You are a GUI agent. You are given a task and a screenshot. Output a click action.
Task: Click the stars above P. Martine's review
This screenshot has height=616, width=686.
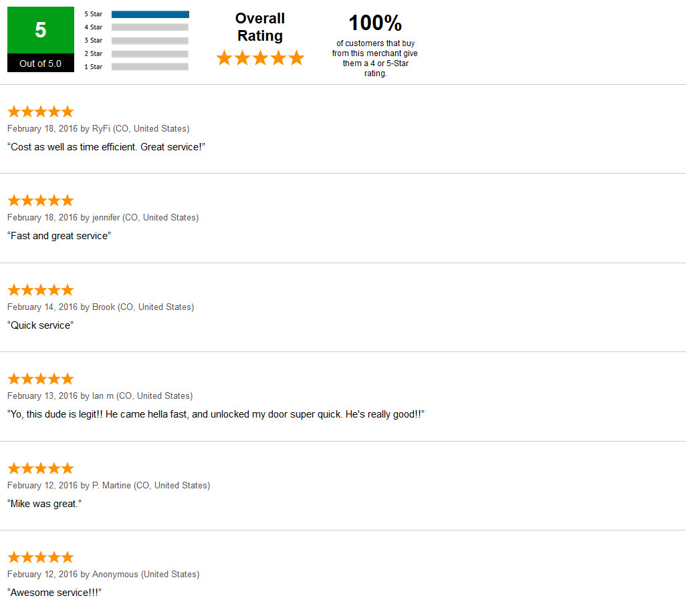click(40, 468)
